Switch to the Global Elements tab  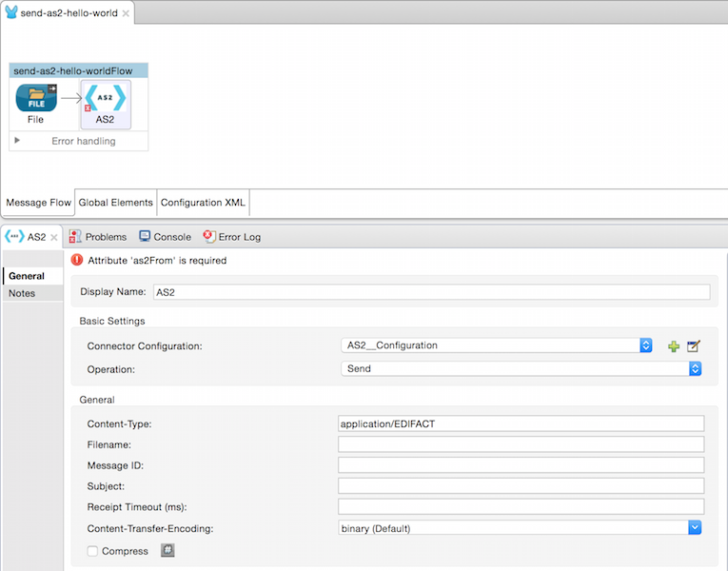[x=115, y=203]
